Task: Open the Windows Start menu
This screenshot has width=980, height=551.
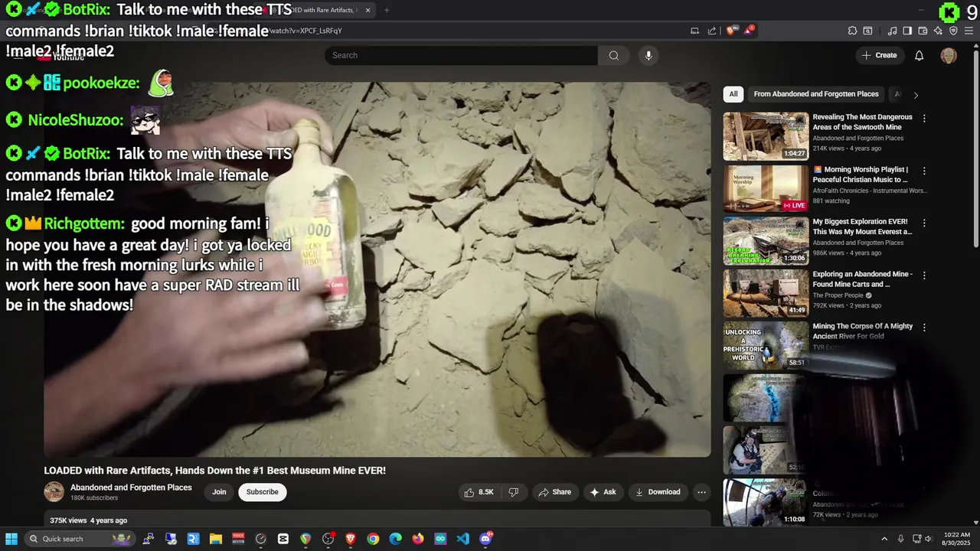Action: pyautogui.click(x=11, y=539)
